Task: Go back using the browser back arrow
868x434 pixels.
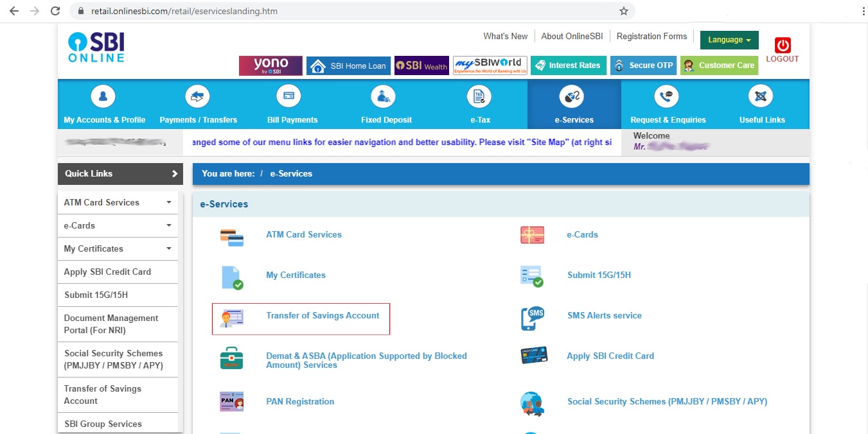Action: pyautogui.click(x=14, y=11)
